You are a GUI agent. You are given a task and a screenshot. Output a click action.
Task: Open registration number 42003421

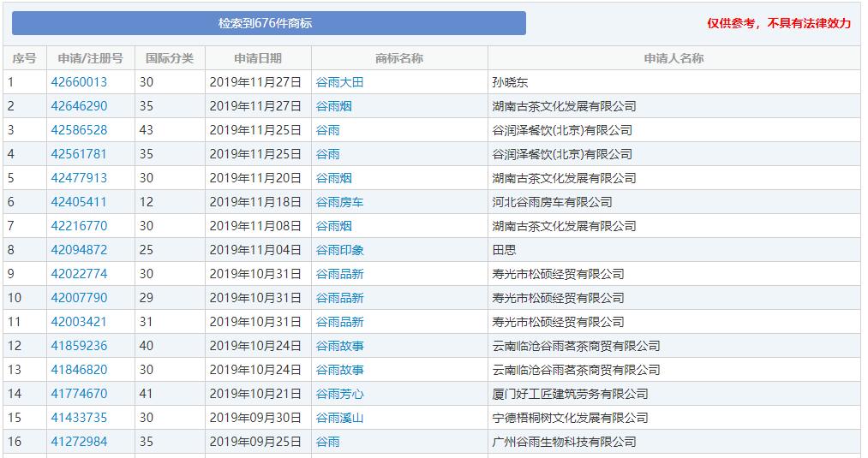(79, 322)
